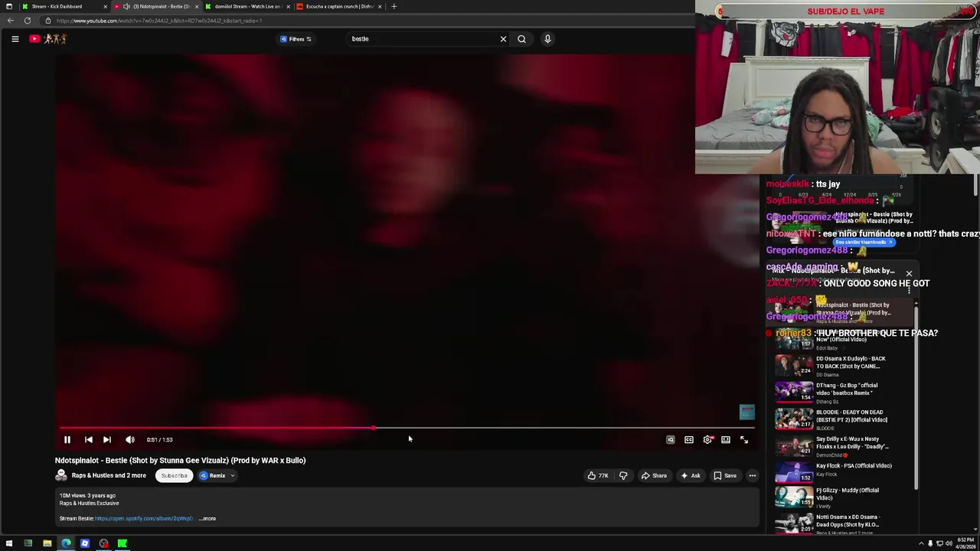Screen dimensions: 980x551
Task: Show hidden system tray icons
Action: click(921, 543)
